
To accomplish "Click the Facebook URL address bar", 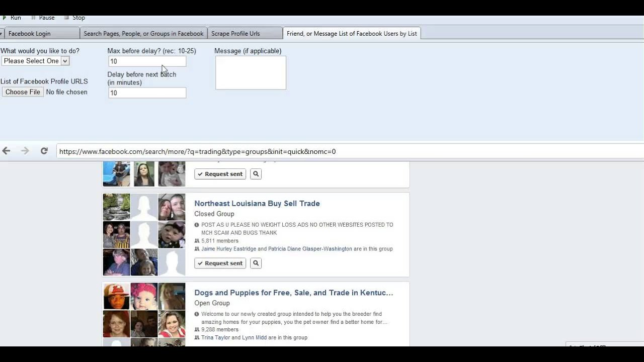I will (350, 151).
